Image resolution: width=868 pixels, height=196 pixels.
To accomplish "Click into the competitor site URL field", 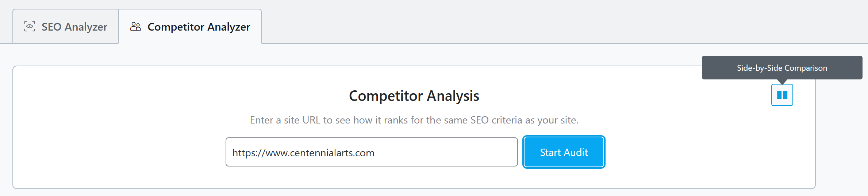I will pos(372,152).
